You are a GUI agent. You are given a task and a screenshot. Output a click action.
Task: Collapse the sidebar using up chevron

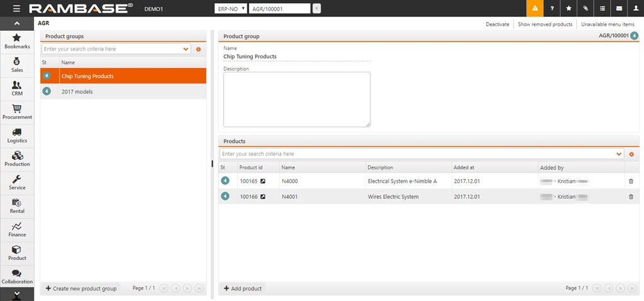coord(16,23)
